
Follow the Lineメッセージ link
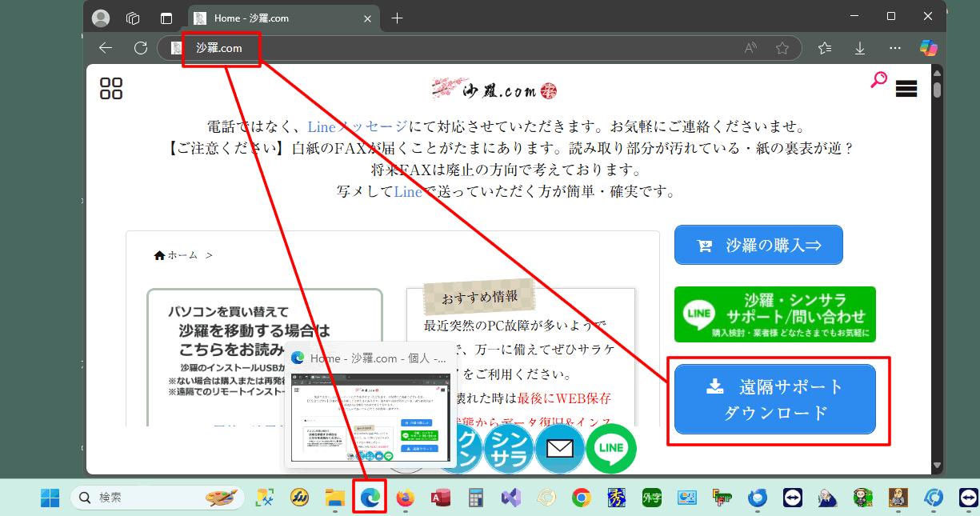[357, 127]
